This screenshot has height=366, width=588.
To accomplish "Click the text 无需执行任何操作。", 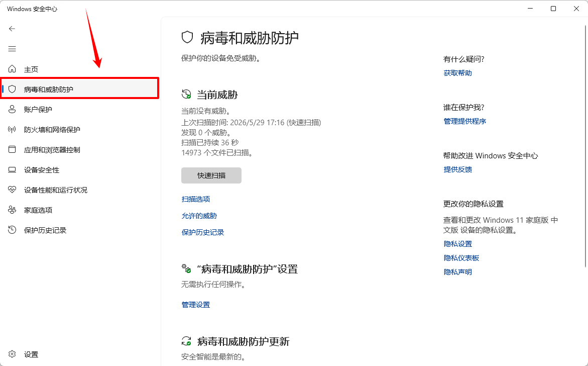I will pyautogui.click(x=213, y=285).
